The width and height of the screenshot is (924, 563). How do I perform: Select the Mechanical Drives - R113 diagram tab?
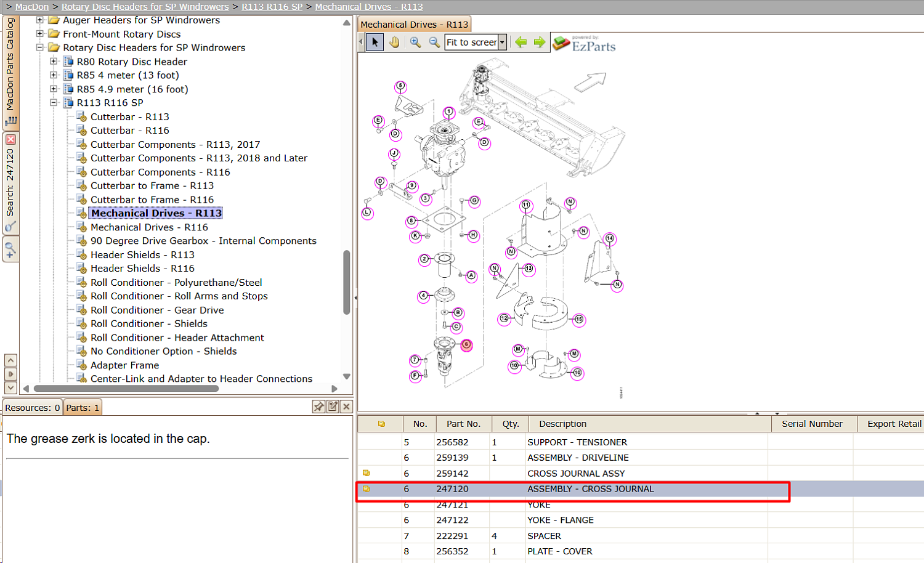point(414,25)
